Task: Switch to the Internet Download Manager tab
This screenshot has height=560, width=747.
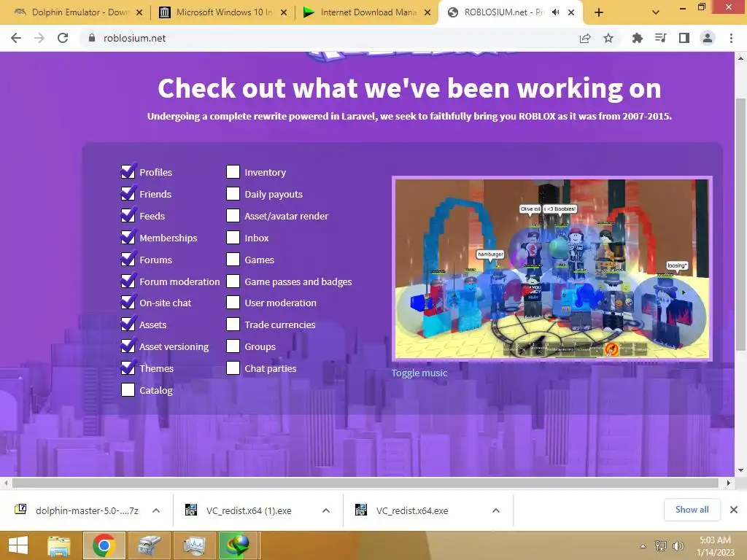Action: tap(366, 13)
